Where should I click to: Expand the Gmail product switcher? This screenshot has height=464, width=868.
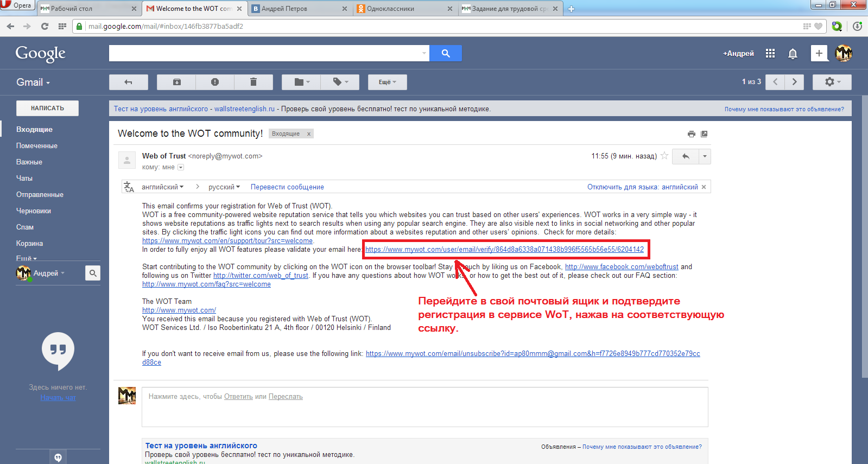click(33, 82)
